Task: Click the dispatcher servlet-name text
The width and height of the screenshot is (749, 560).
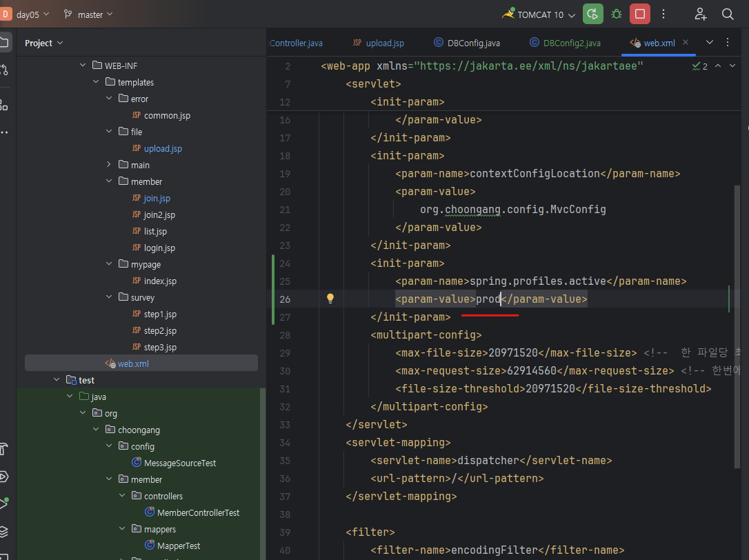Action: 488,460
